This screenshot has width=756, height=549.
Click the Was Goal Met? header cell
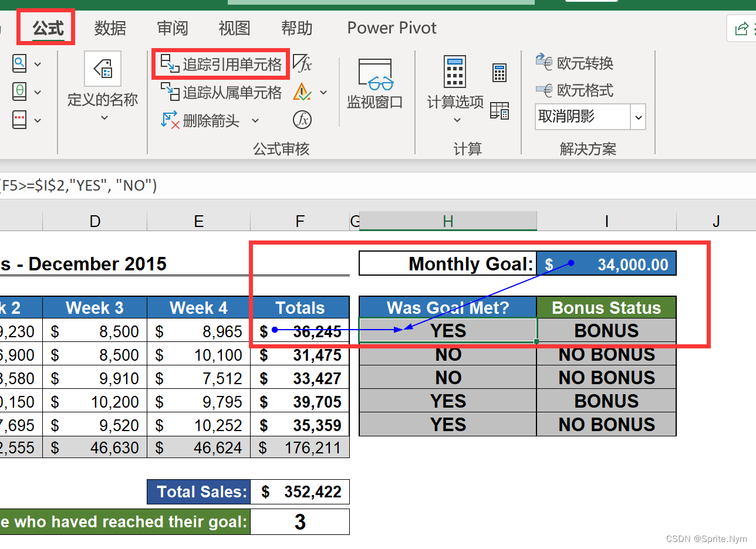[448, 307]
